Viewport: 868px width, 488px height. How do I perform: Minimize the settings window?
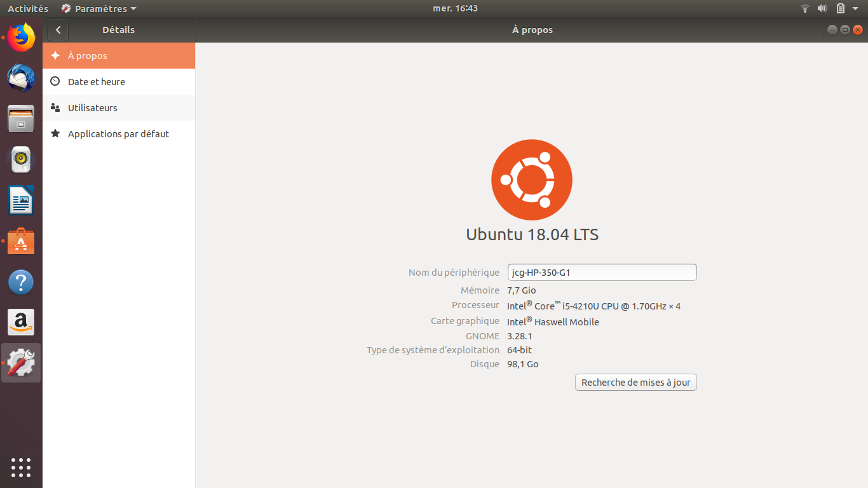point(832,30)
